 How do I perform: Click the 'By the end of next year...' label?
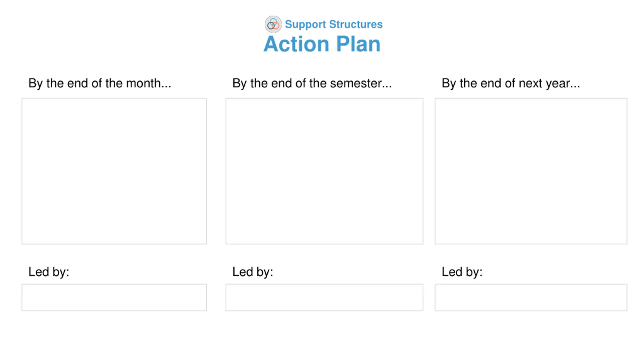511,83
